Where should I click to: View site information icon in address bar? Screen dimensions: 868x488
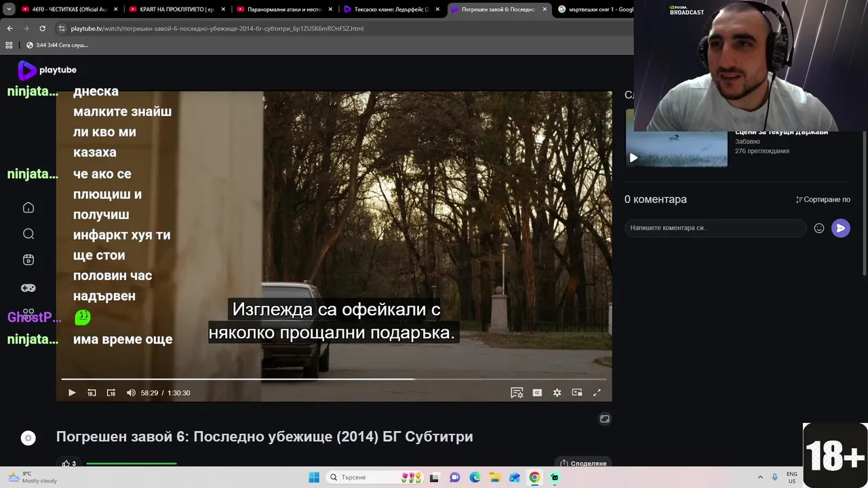click(x=62, y=28)
